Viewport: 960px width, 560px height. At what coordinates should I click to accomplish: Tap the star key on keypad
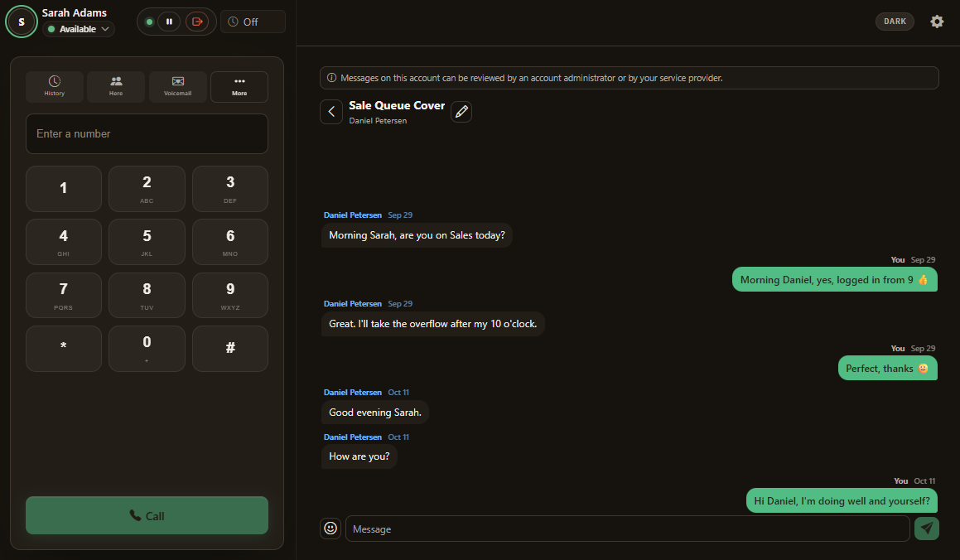64,348
